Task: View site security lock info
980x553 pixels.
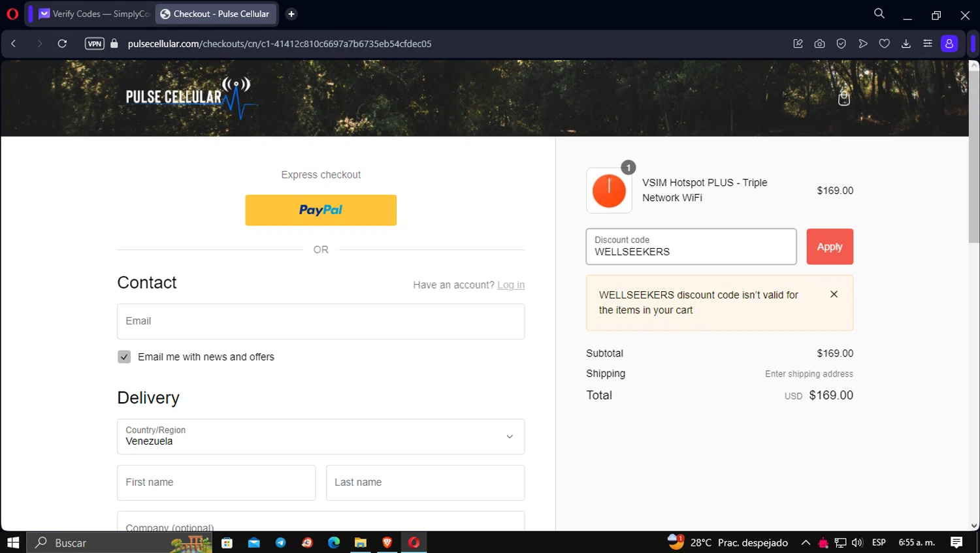Action: (x=114, y=44)
